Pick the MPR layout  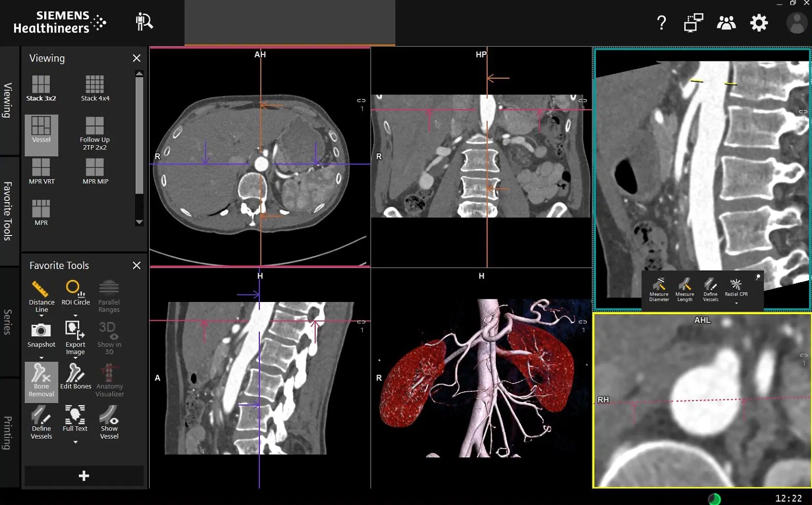point(41,213)
